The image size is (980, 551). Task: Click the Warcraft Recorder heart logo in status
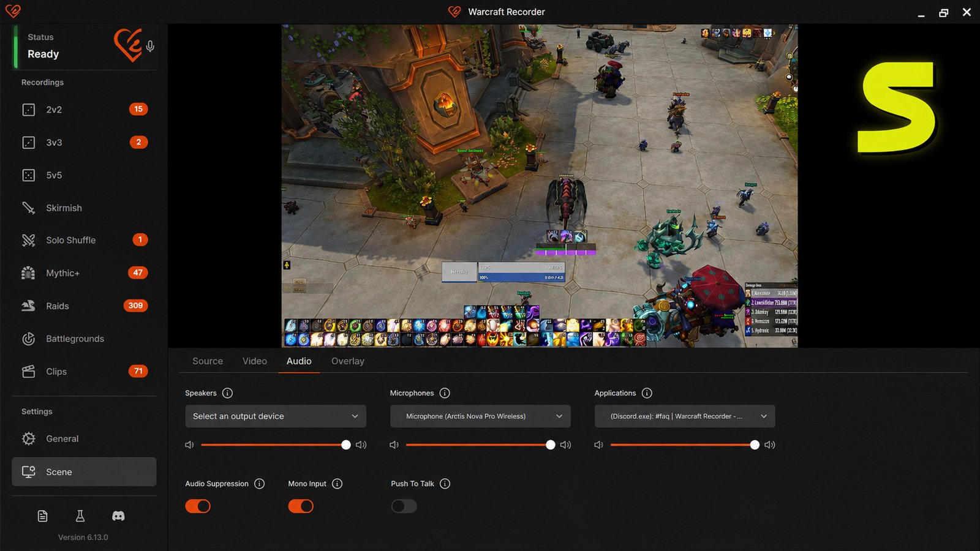[x=127, y=45]
